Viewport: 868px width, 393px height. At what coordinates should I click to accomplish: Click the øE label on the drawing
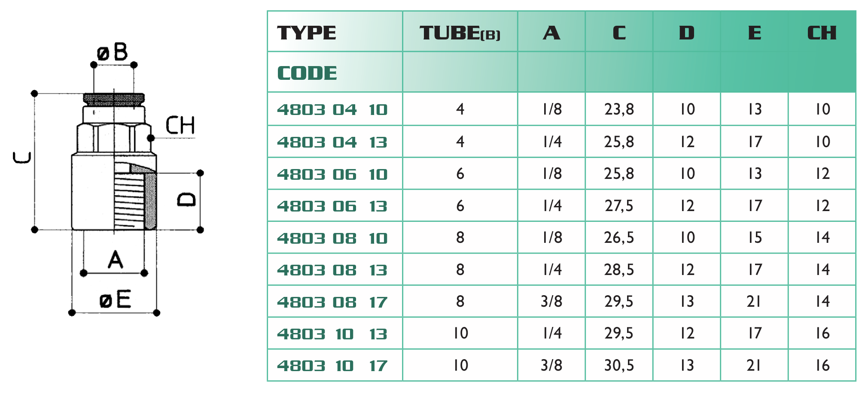pyautogui.click(x=115, y=299)
